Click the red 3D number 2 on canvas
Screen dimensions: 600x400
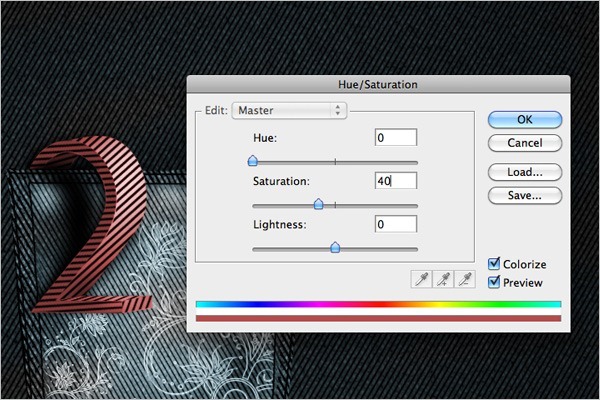(90, 224)
